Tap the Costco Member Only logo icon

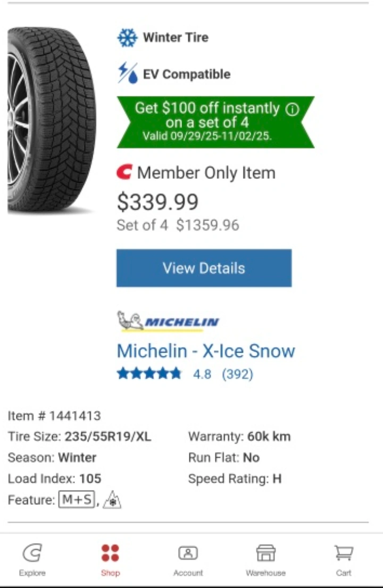click(124, 173)
